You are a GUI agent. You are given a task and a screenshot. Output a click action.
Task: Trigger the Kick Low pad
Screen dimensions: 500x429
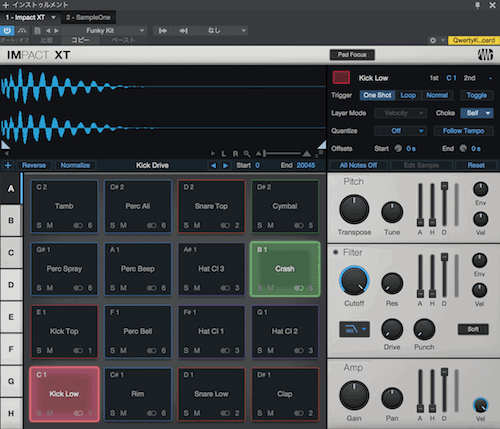click(64, 394)
